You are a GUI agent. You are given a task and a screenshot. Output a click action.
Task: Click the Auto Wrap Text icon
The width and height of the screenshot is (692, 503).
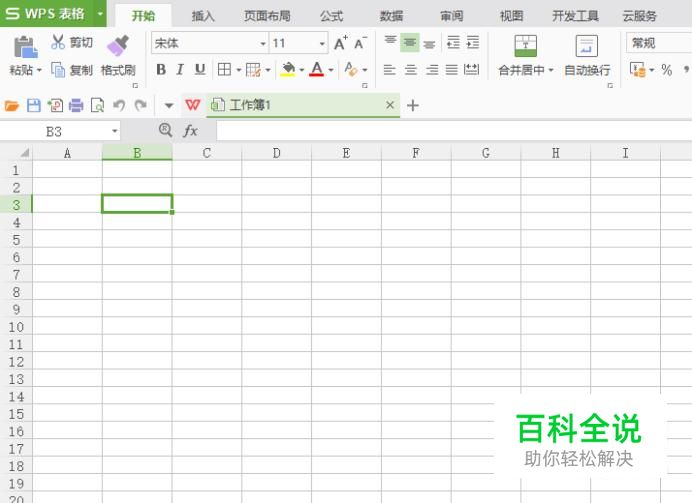pyautogui.click(x=587, y=46)
